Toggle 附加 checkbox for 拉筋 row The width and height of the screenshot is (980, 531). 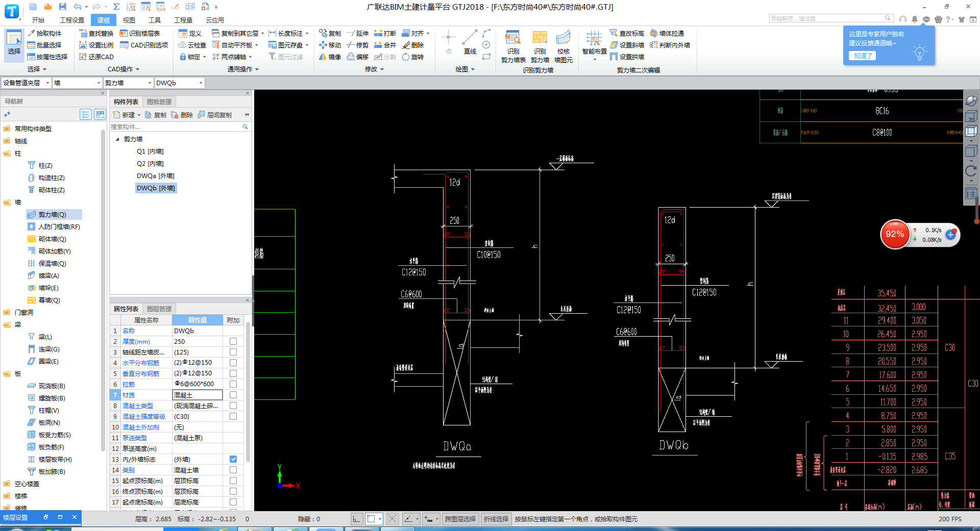click(x=233, y=384)
